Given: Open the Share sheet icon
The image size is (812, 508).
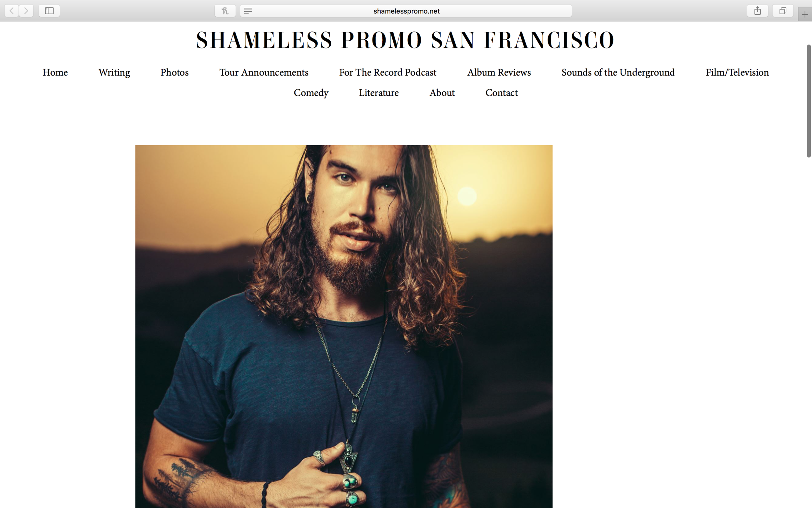Looking at the screenshot, I should pyautogui.click(x=757, y=11).
